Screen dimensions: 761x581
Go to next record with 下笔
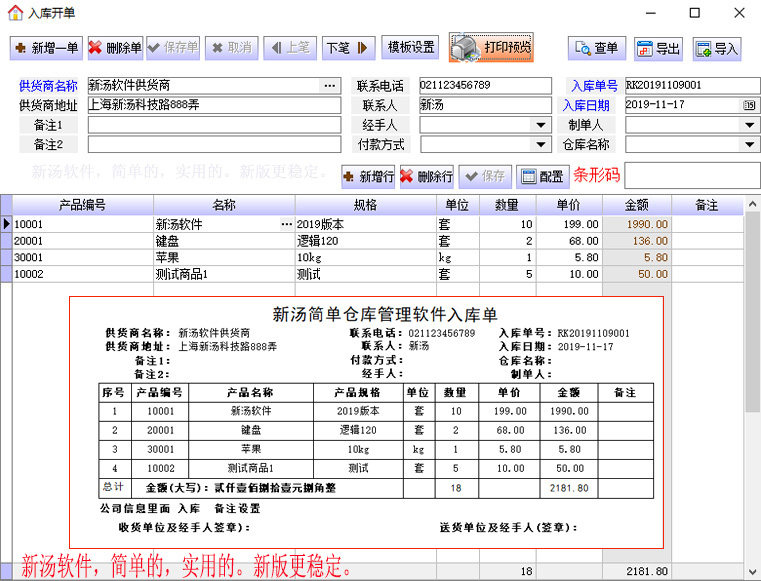[348, 48]
